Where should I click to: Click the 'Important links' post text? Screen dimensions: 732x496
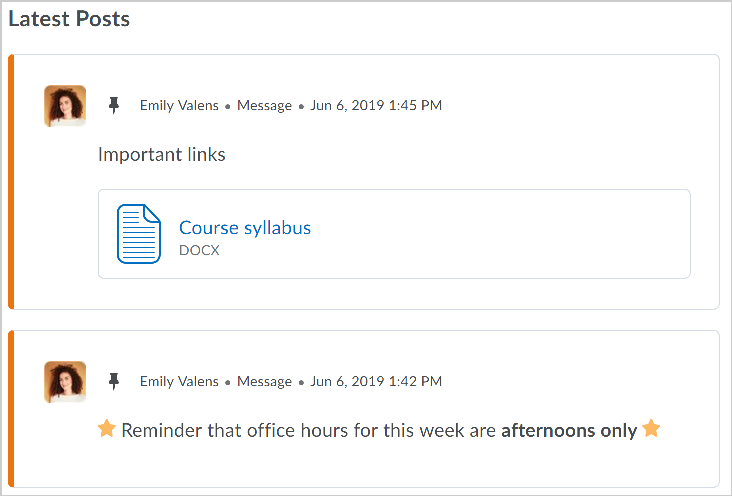pyautogui.click(x=162, y=154)
